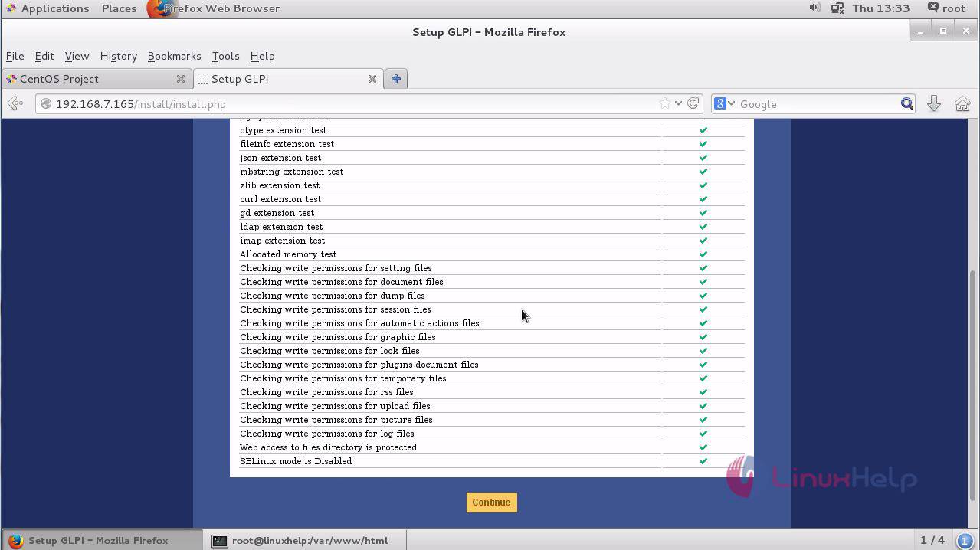This screenshot has width=980, height=550.
Task: Open the View menu
Action: [77, 56]
